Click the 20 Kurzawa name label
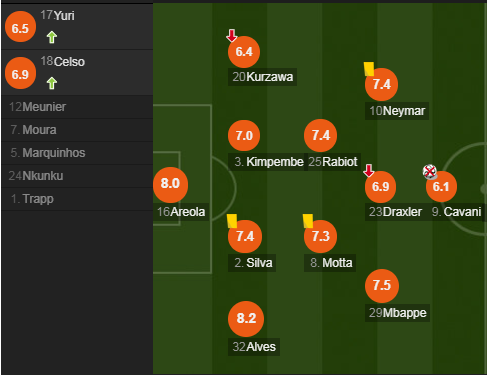The width and height of the screenshot is (487, 375). [263, 77]
